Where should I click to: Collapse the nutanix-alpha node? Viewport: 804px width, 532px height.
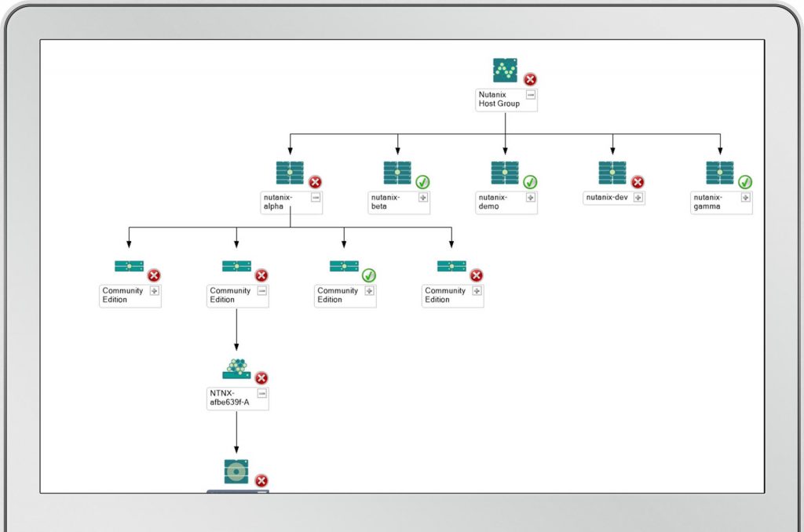pyautogui.click(x=316, y=197)
